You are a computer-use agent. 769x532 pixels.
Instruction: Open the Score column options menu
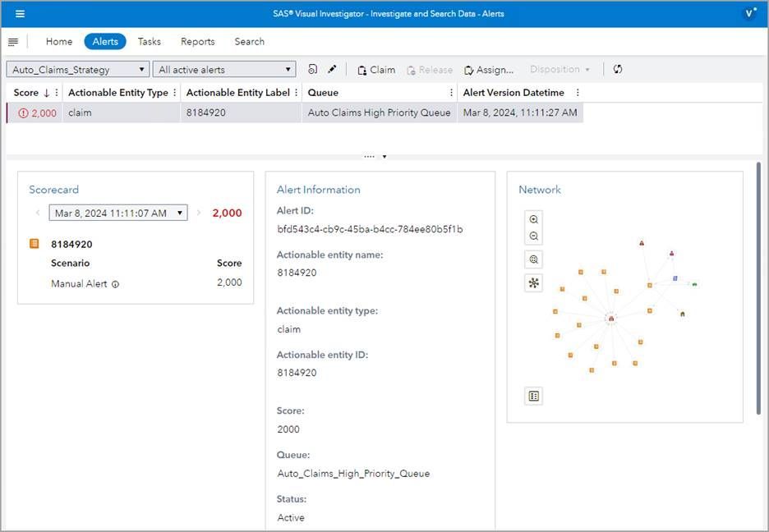tap(57, 93)
